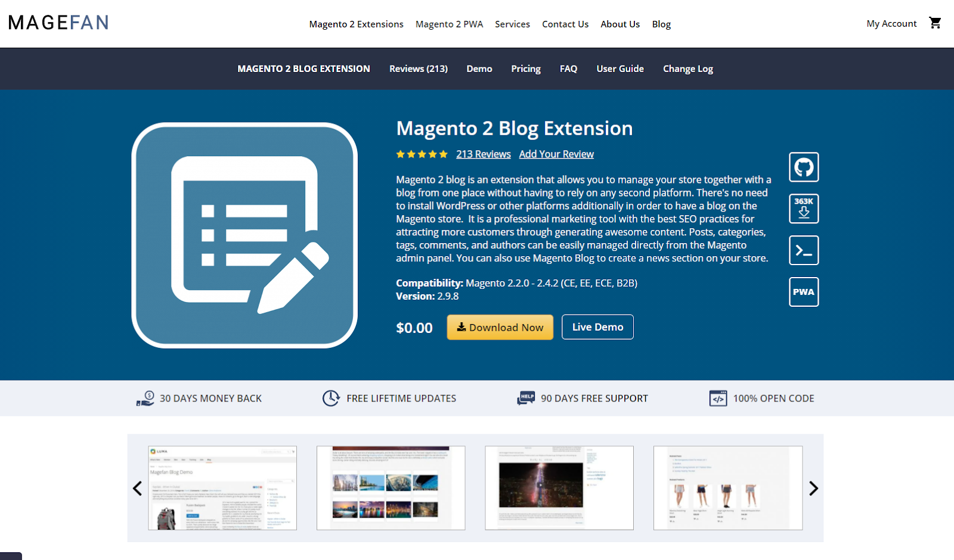Click the Magento 2 Blog Extension heading

[515, 129]
